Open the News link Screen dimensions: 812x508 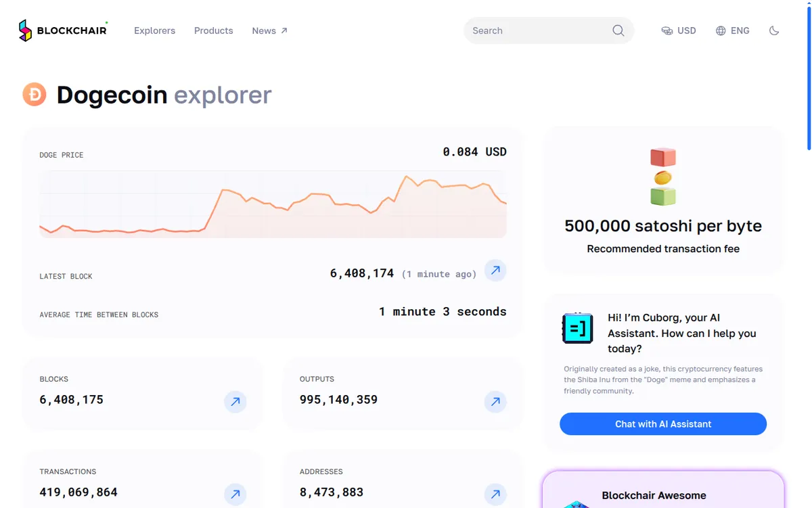pyautogui.click(x=269, y=30)
